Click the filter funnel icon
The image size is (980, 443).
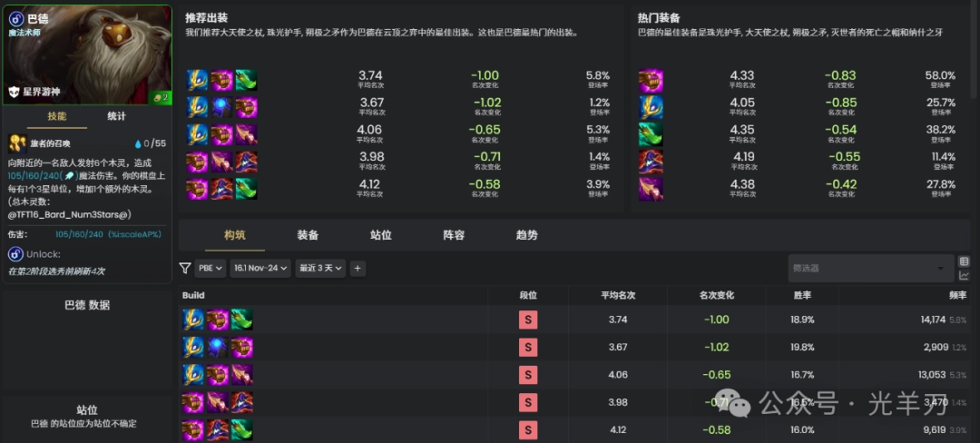pos(185,269)
